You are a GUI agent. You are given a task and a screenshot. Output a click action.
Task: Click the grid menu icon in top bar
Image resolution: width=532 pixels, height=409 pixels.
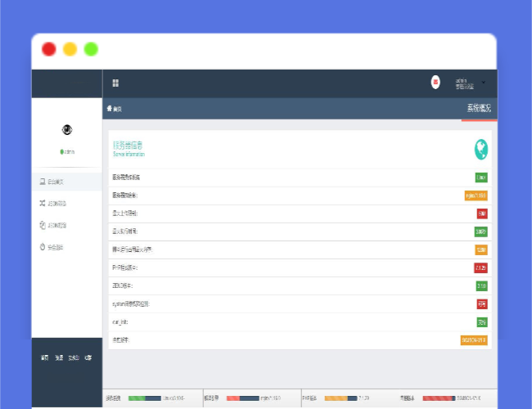pos(115,83)
